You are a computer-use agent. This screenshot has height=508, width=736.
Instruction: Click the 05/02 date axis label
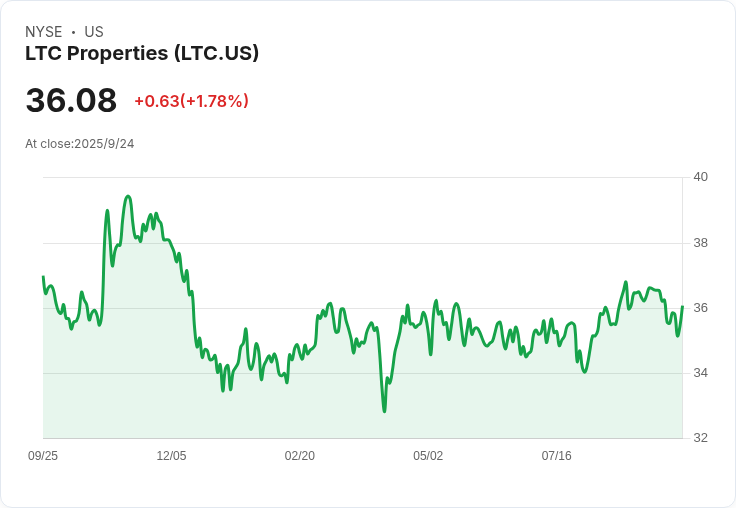click(428, 456)
